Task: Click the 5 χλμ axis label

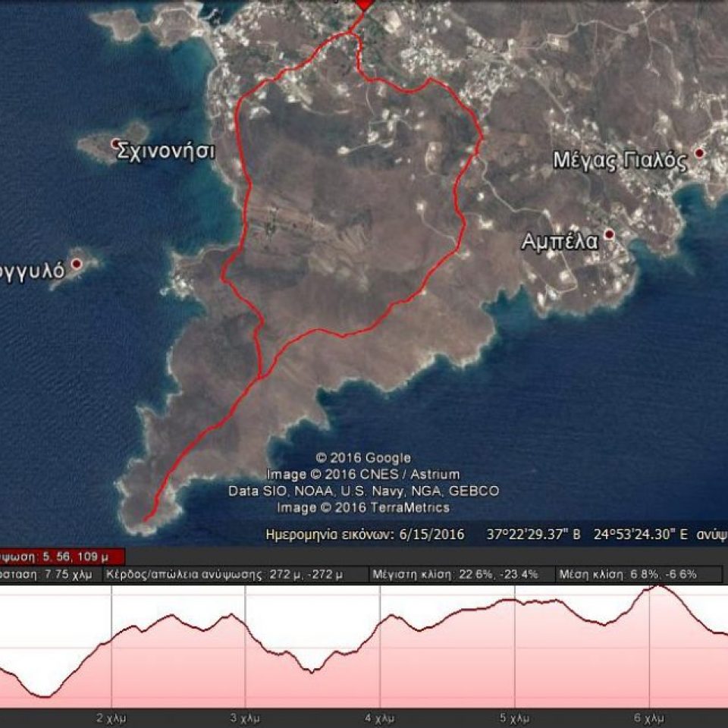Action: click(x=514, y=718)
